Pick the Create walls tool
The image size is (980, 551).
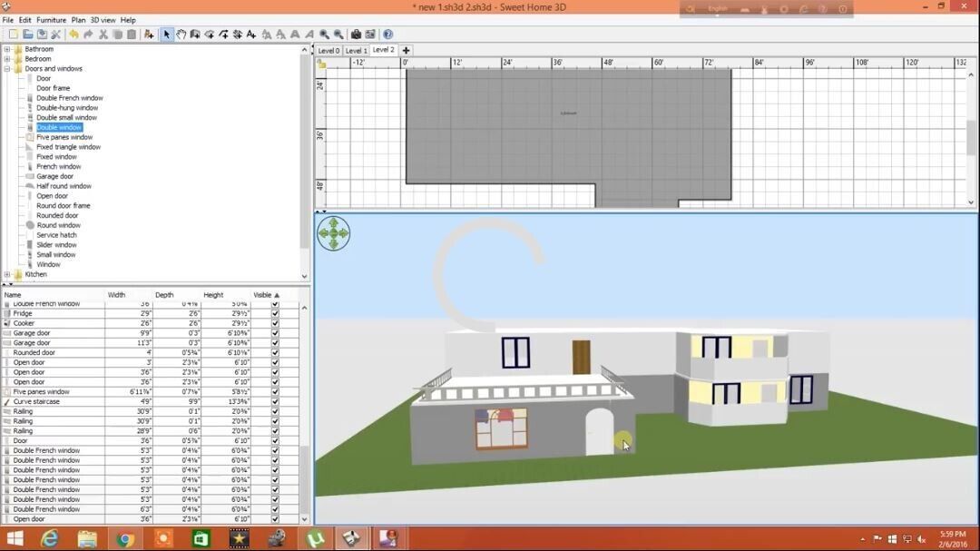195,34
